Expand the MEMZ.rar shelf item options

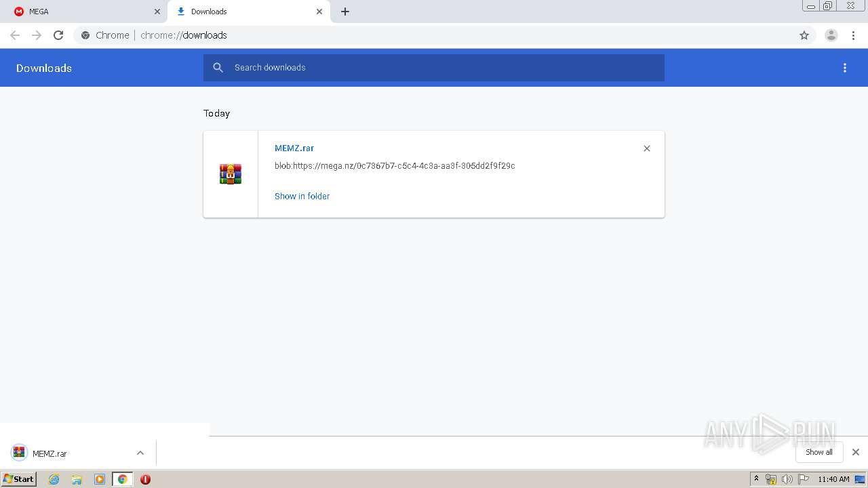[140, 453]
